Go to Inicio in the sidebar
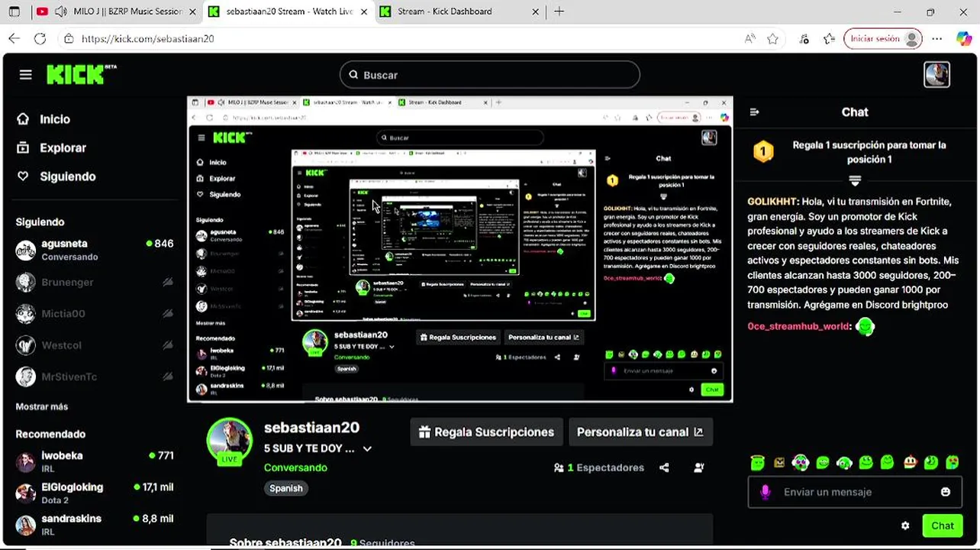This screenshot has height=550, width=980. (44, 119)
